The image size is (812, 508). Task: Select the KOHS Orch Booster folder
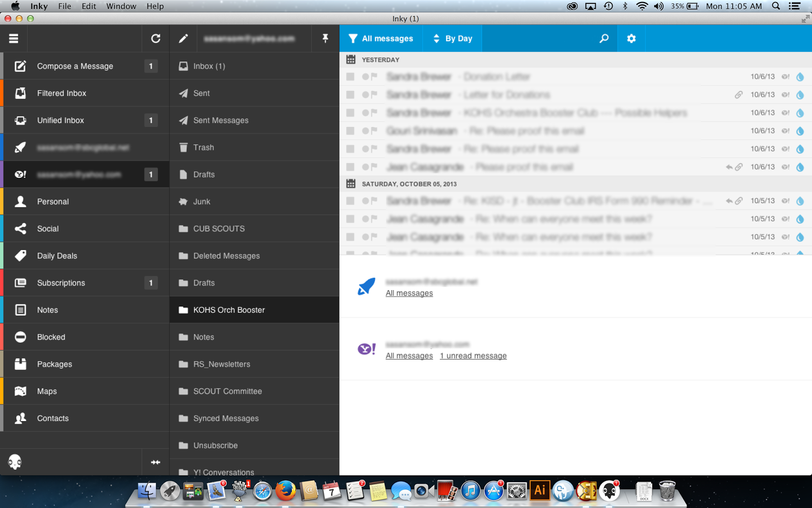tap(254, 310)
